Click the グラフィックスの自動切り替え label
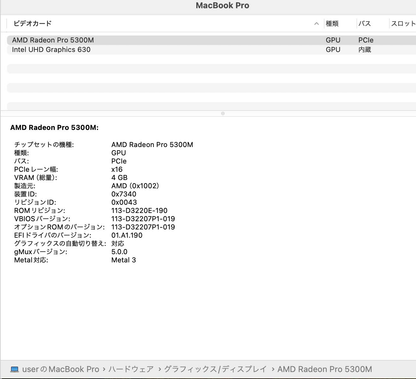 [60, 244]
